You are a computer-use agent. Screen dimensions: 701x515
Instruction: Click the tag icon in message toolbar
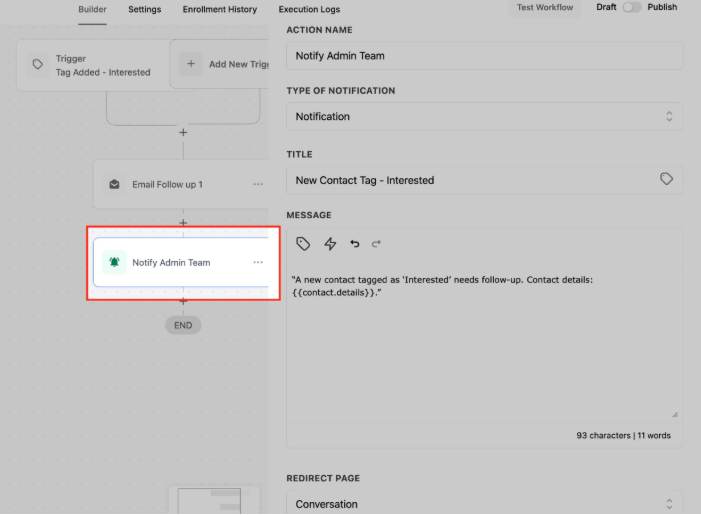coord(303,244)
